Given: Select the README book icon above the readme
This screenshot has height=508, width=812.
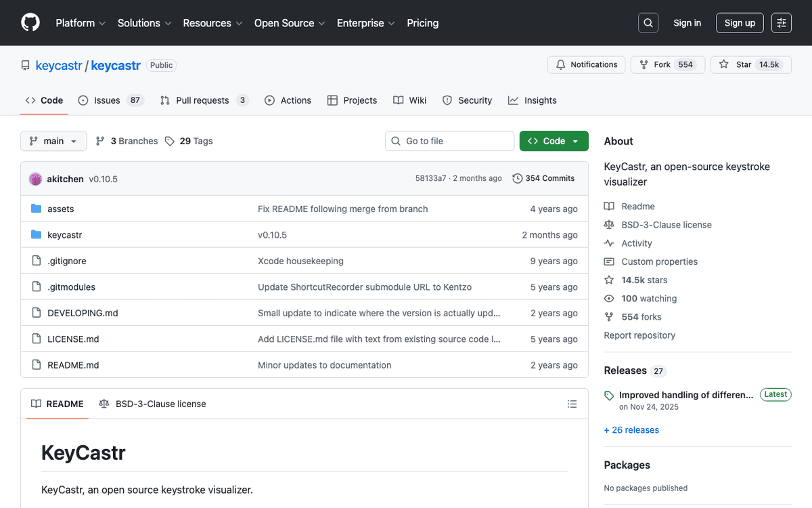Looking at the screenshot, I should pyautogui.click(x=37, y=404).
